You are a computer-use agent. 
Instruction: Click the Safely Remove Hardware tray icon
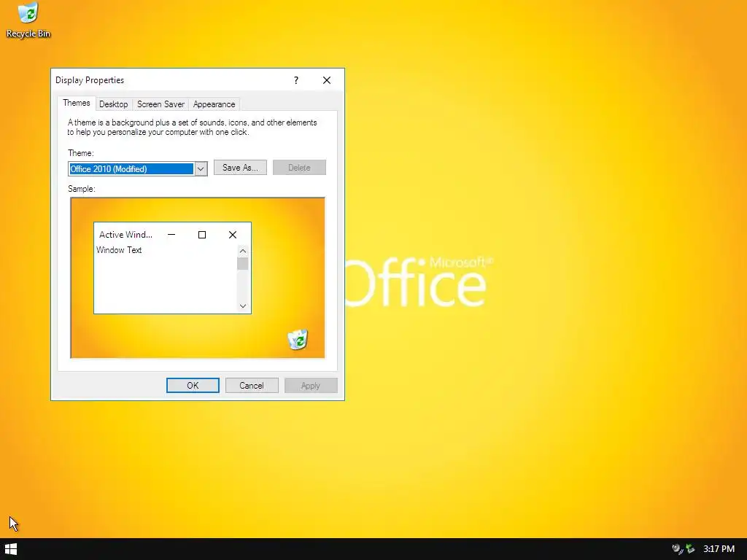pos(690,548)
